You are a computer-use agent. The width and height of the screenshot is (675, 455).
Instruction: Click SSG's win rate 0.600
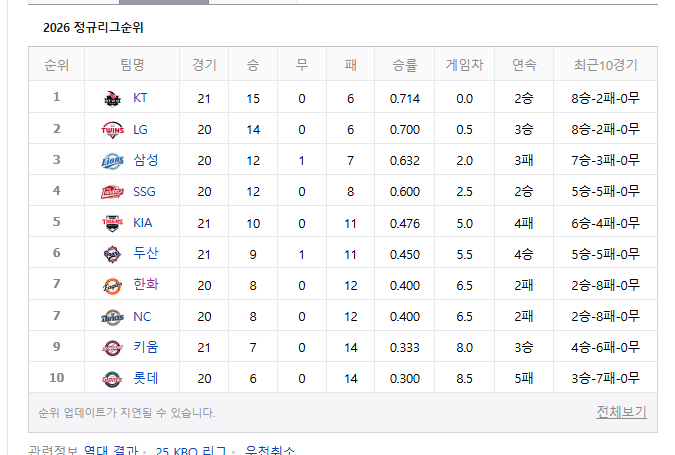point(405,192)
